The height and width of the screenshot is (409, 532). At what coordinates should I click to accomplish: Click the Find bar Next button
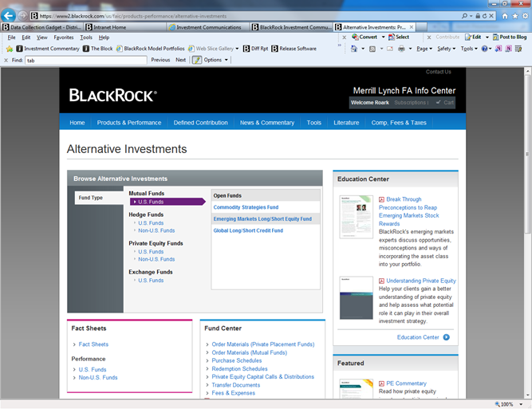tap(180, 60)
